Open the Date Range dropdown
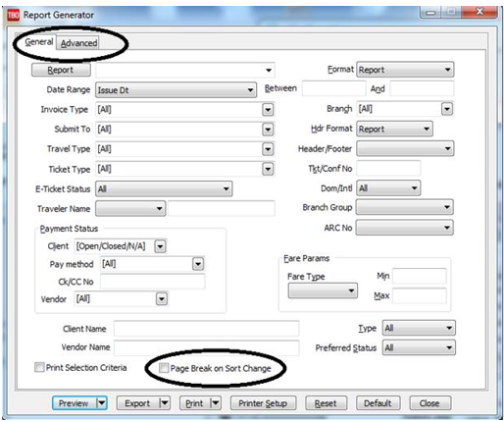504x421 pixels. point(176,90)
